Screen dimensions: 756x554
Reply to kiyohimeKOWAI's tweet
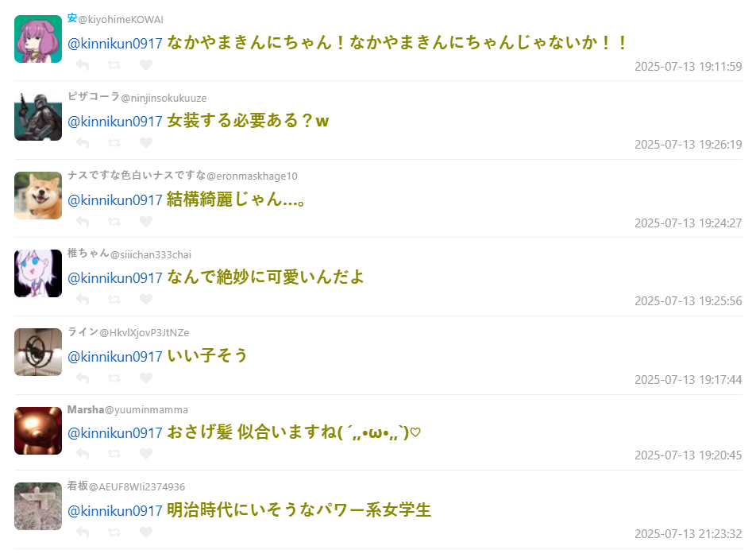[83, 64]
